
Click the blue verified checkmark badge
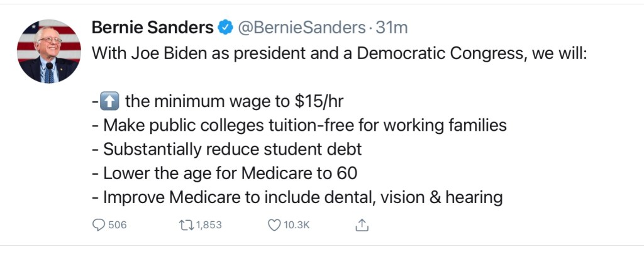pyautogui.click(x=225, y=28)
